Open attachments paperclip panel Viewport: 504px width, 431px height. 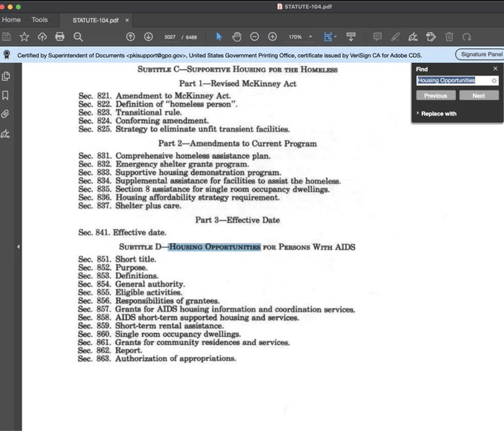(5, 113)
